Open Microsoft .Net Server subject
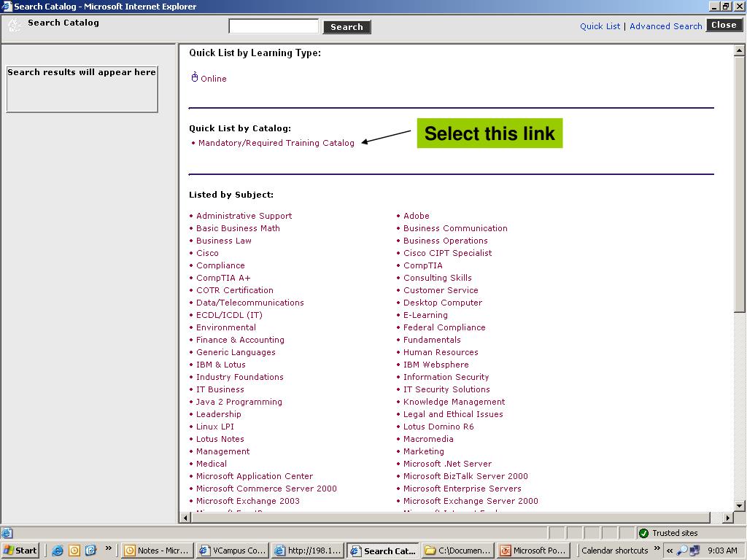The height and width of the screenshot is (560, 747). (447, 463)
